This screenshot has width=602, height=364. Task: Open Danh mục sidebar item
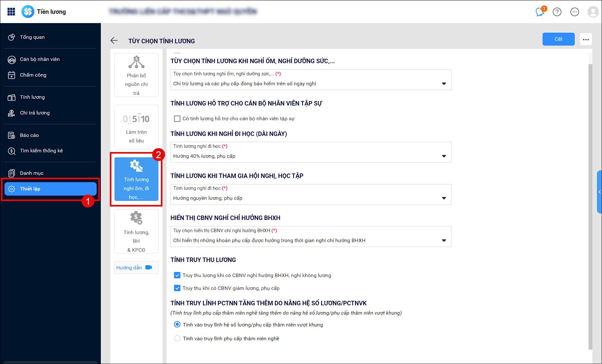50,173
